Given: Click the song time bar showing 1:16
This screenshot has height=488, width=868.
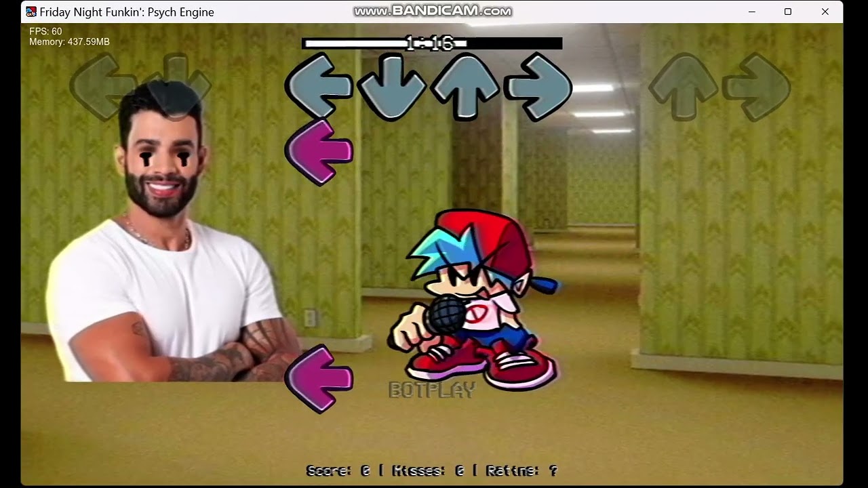Looking at the screenshot, I should (432, 43).
